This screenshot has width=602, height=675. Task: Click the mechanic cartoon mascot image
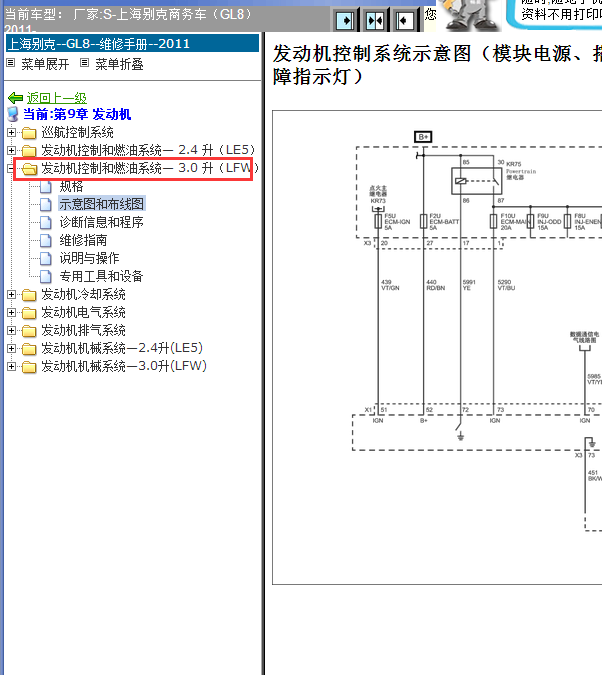[471, 15]
